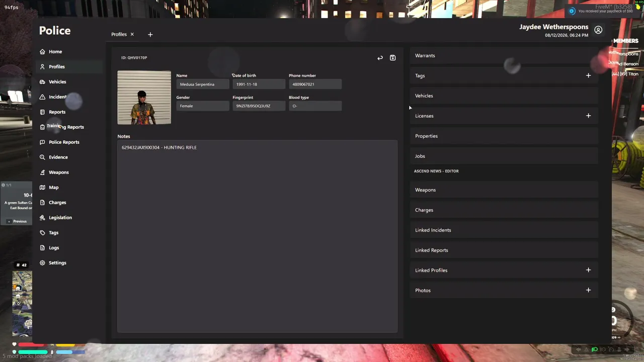Click the Map icon in sidebar
Viewport: 644px width, 362px height.
pyautogui.click(x=42, y=187)
